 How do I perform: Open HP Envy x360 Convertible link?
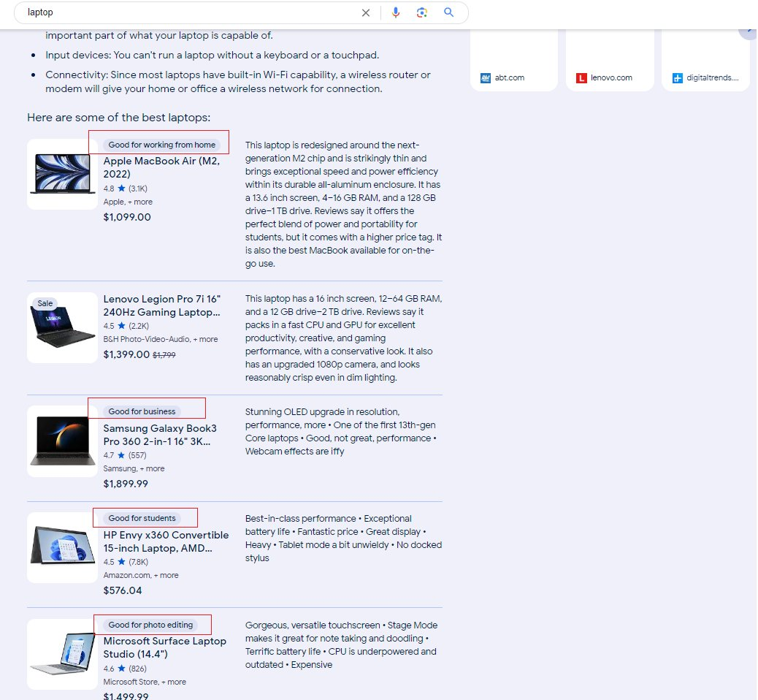(166, 541)
